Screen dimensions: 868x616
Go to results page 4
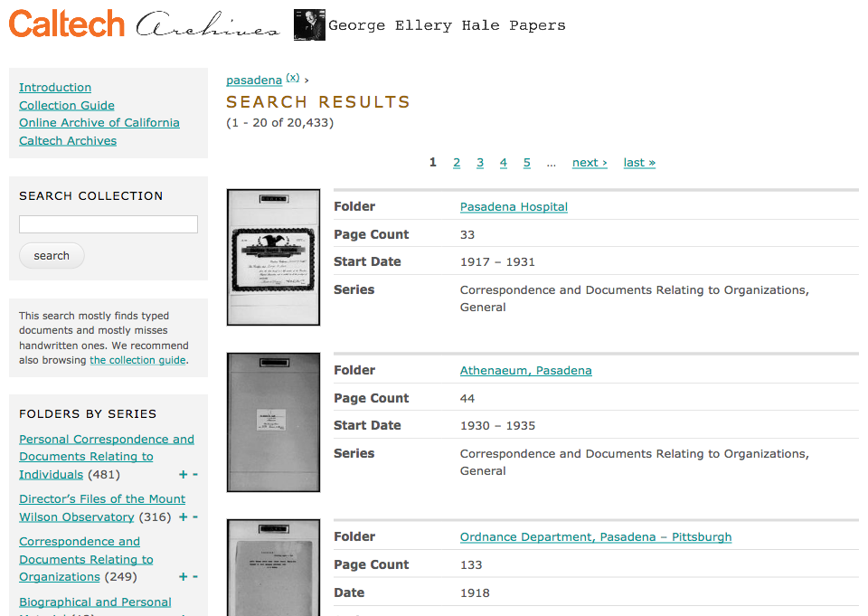(504, 162)
